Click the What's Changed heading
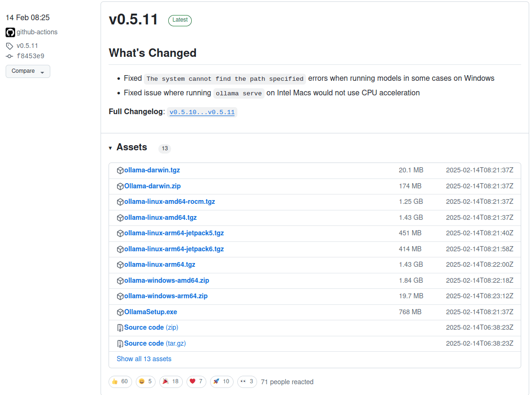 (152, 53)
